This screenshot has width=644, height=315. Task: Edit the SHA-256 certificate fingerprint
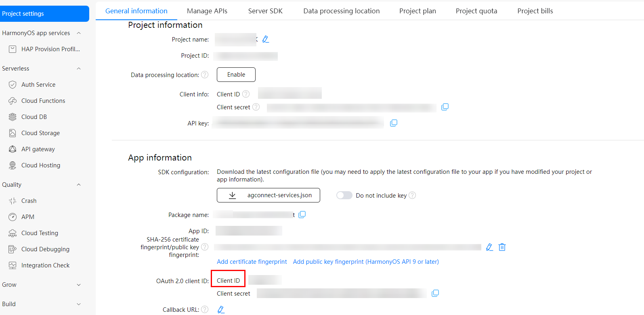[489, 247]
